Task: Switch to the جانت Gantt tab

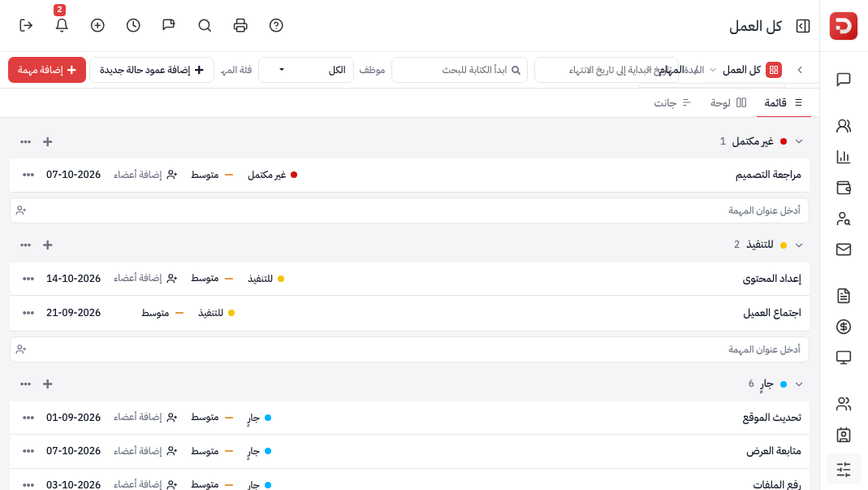Action: click(x=672, y=102)
